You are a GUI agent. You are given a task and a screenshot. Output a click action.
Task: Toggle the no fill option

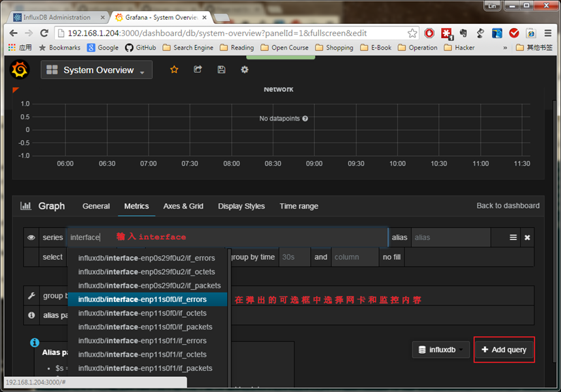point(392,257)
